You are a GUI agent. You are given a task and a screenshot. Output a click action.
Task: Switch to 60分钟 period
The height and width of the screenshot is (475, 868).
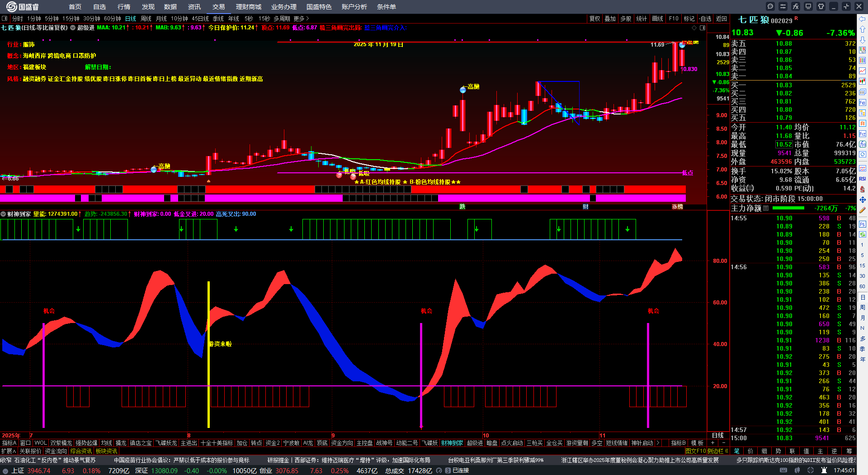[113, 19]
